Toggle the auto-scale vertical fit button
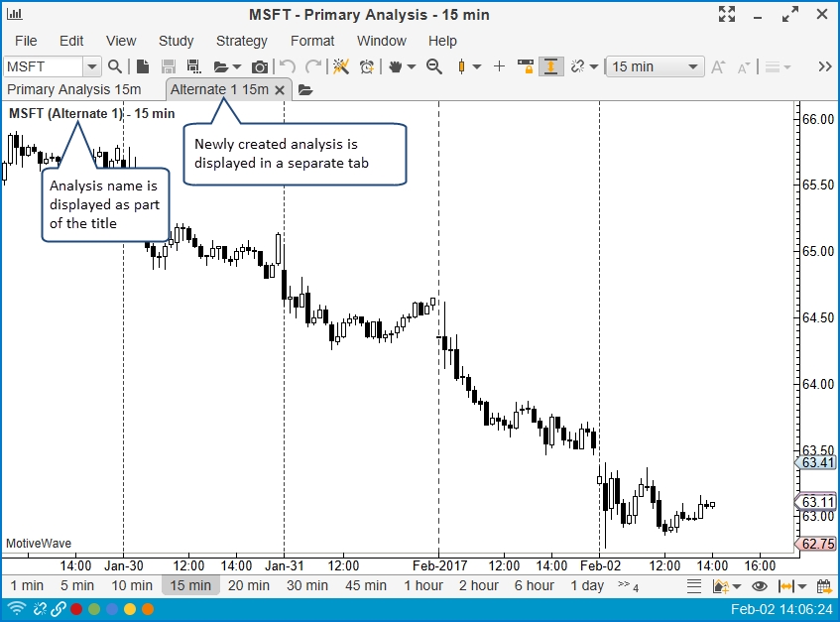The image size is (840, 622). click(x=551, y=66)
